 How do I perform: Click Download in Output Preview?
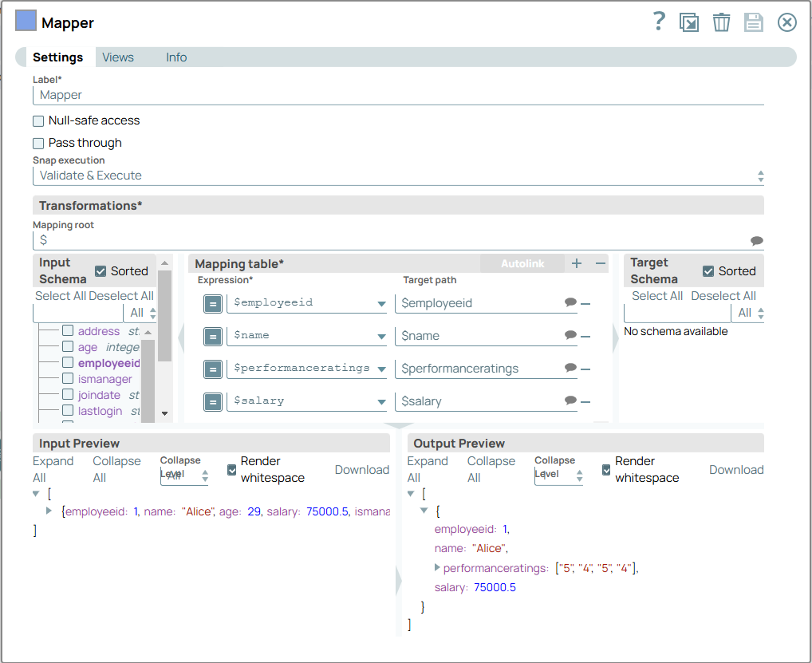point(735,470)
